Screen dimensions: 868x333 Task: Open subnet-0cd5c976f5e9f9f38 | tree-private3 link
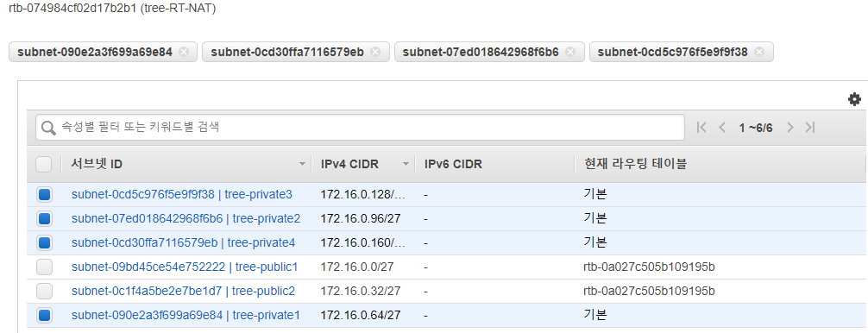[x=181, y=194]
